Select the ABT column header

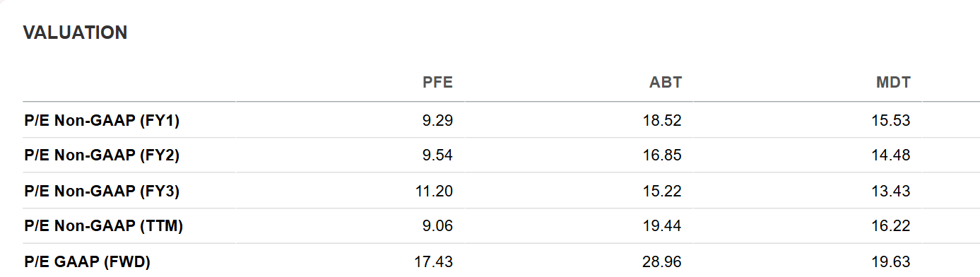point(666,83)
